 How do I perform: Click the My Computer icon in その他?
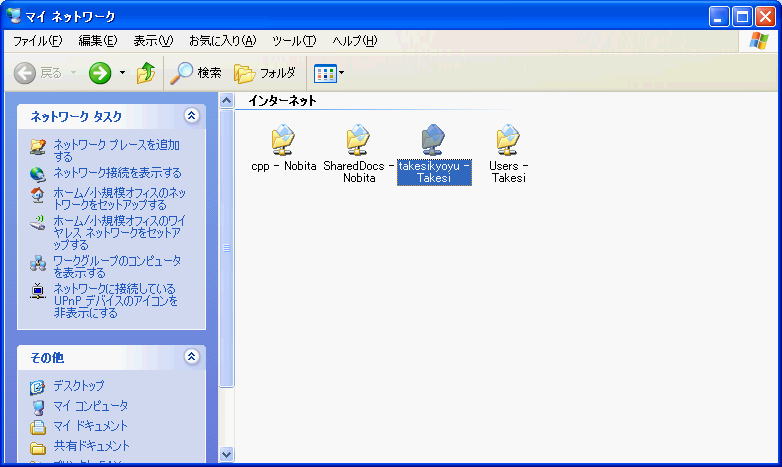click(37, 407)
